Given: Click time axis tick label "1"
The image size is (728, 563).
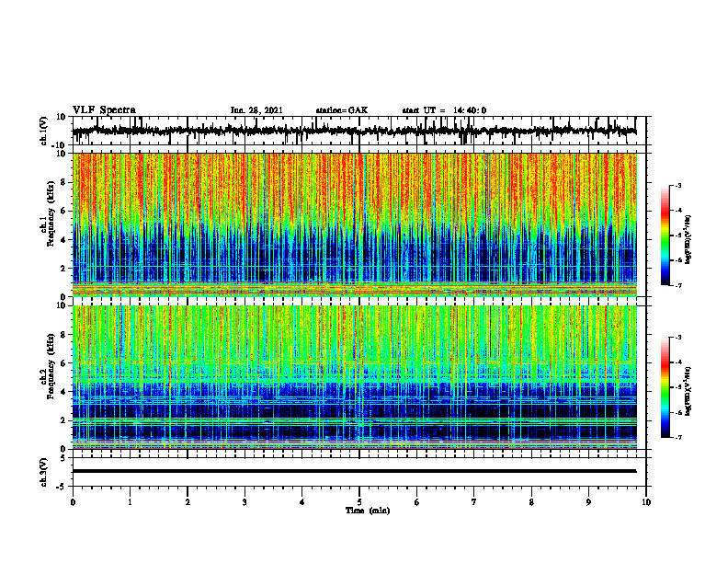Looking at the screenshot, I should pos(130,502).
